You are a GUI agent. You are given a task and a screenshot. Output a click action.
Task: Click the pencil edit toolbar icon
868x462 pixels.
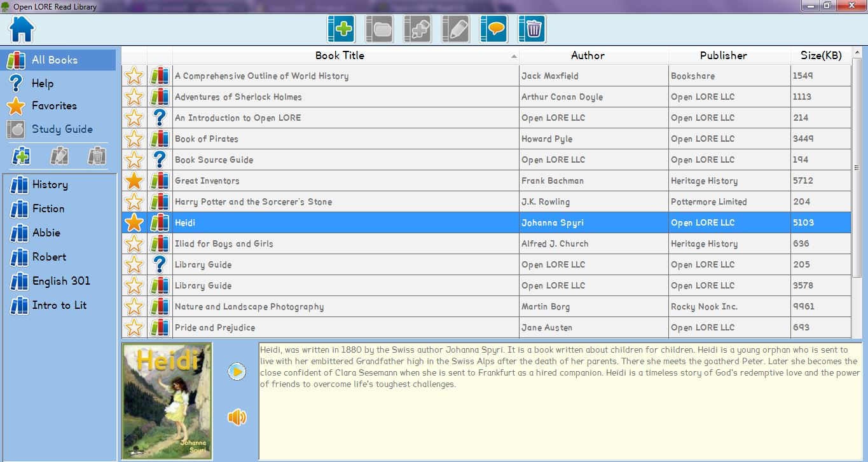pos(455,29)
